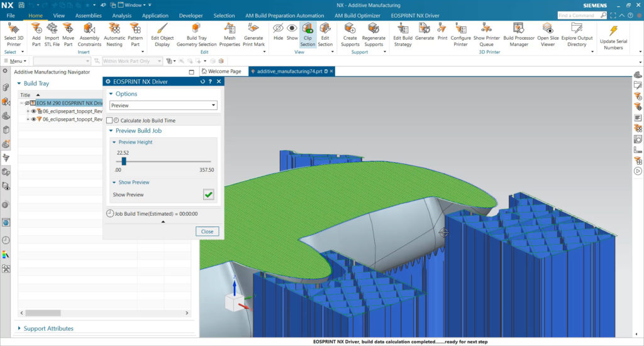Activate the Move Part tool
Screen dimensions: 644x346
pos(68,35)
